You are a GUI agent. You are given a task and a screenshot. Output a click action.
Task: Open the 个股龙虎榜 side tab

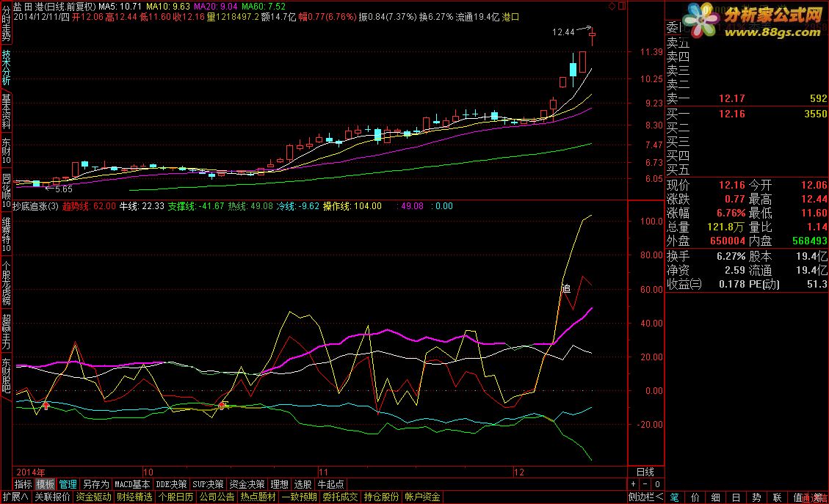6,282
